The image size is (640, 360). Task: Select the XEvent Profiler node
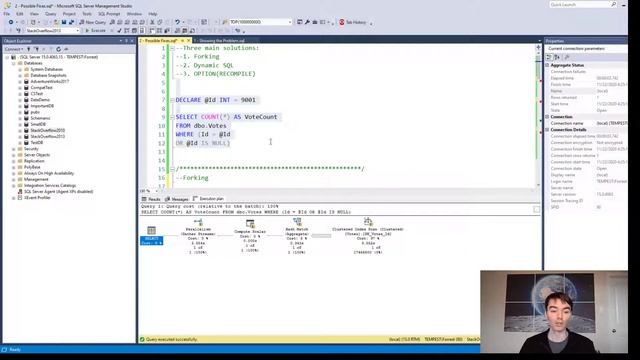click(37, 198)
